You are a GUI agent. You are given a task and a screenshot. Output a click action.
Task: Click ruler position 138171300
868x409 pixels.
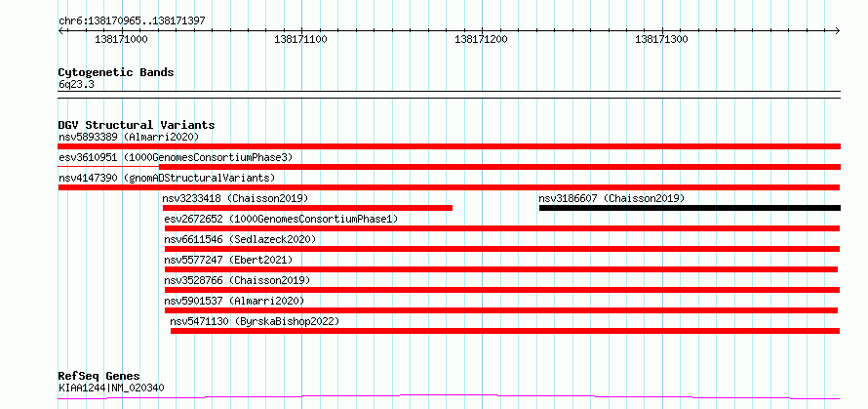pyautogui.click(x=661, y=39)
